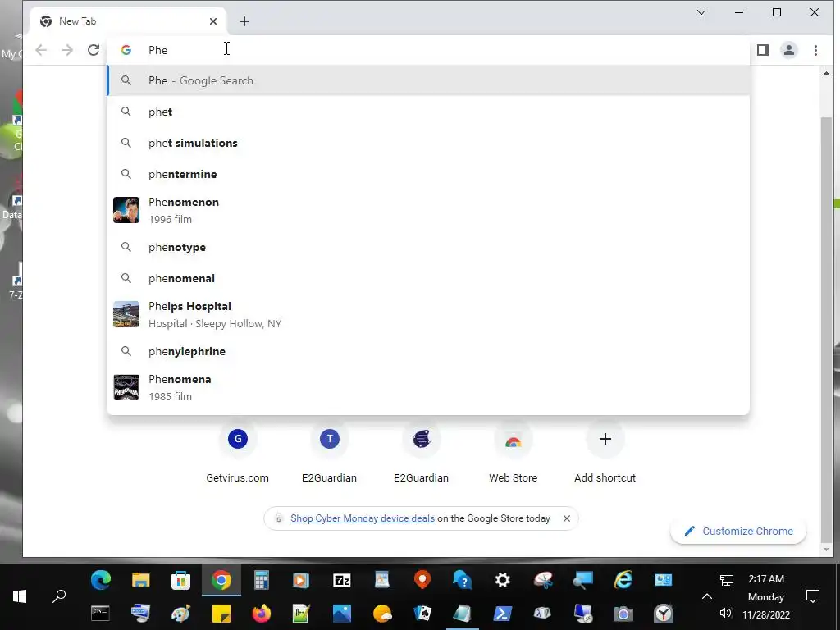Click the Chrome taskbar icon
This screenshot has width=840, height=630.
tap(221, 580)
